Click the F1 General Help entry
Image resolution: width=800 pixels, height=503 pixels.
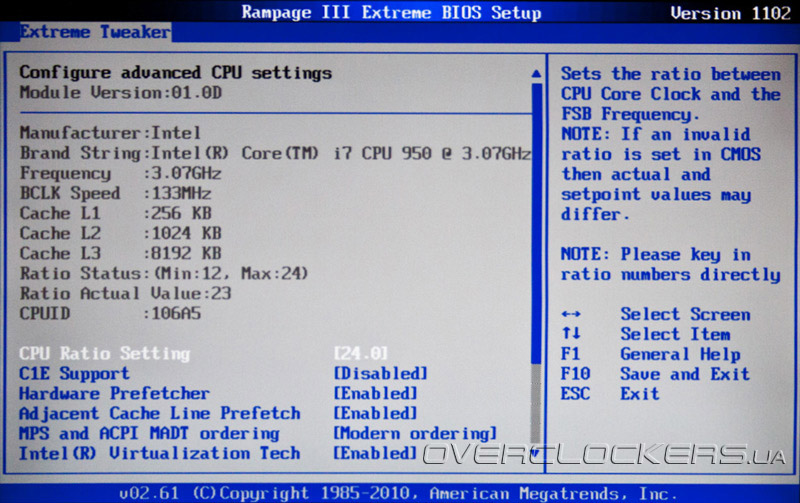[651, 354]
